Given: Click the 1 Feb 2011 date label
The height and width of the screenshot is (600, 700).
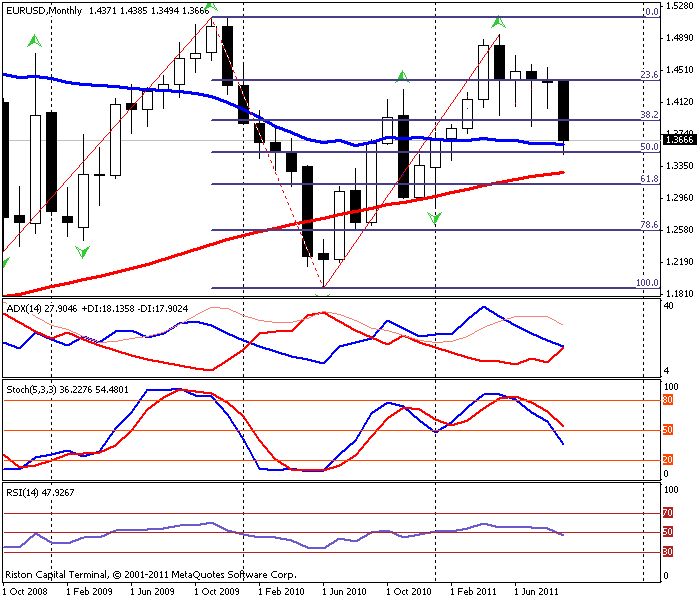Looking at the screenshot, I should coord(473,592).
